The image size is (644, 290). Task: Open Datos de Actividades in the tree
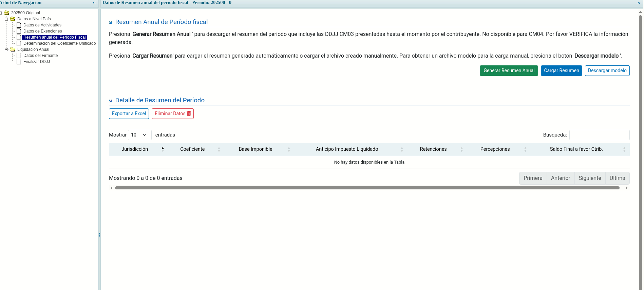pyautogui.click(x=42, y=25)
